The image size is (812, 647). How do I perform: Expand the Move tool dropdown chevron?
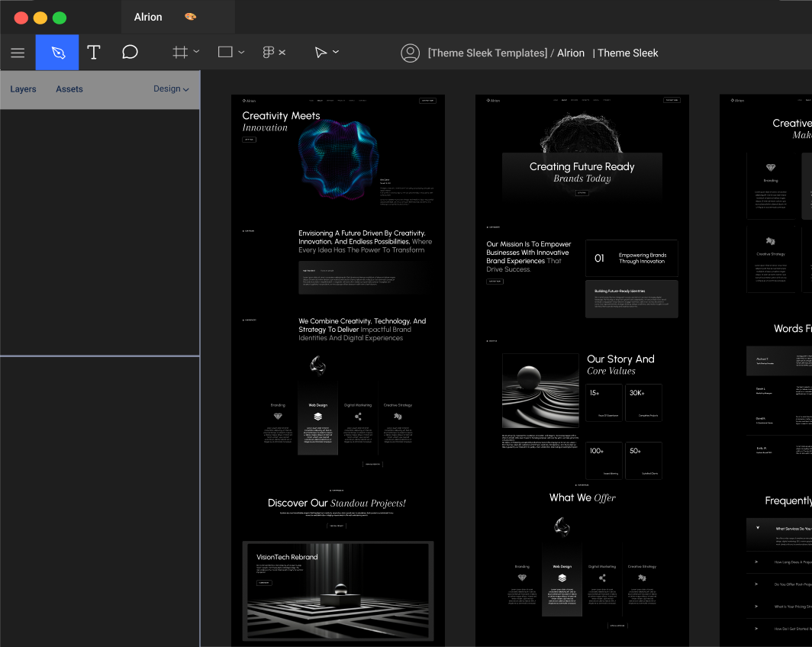click(x=337, y=52)
